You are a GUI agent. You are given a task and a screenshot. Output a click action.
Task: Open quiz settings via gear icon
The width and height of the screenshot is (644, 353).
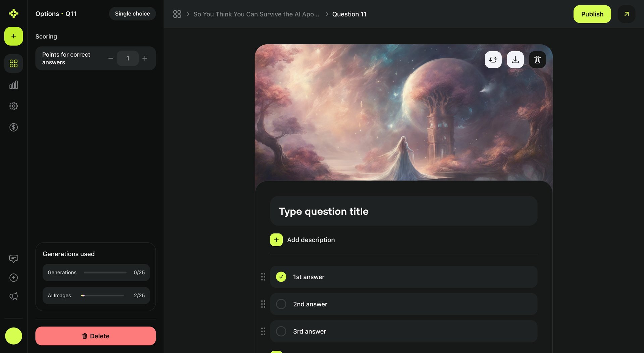(x=13, y=106)
